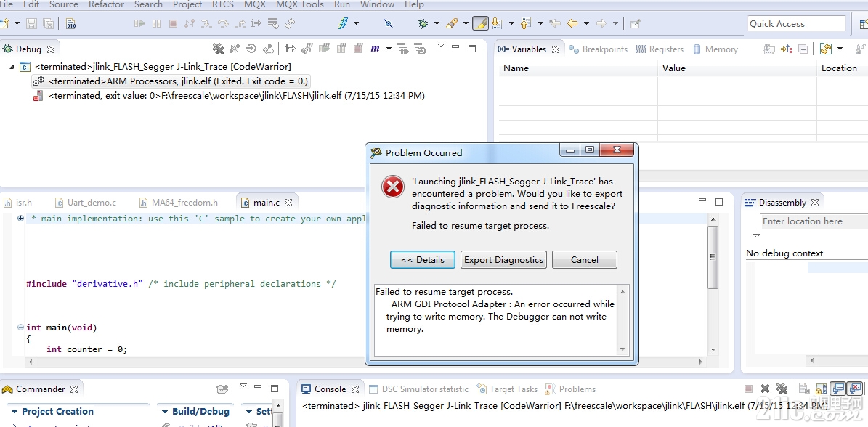Switch to the Breakpoints tab
868x427 pixels.
tap(599, 49)
